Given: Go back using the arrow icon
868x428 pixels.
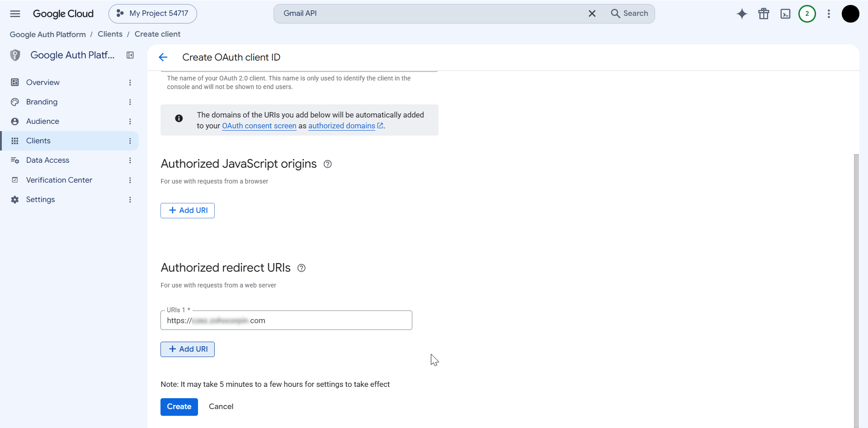Looking at the screenshot, I should 163,57.
